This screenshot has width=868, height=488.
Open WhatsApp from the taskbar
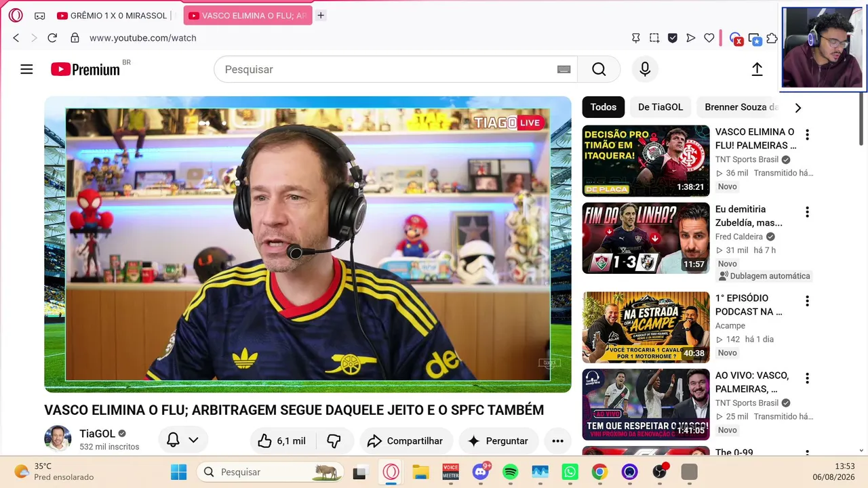click(570, 472)
